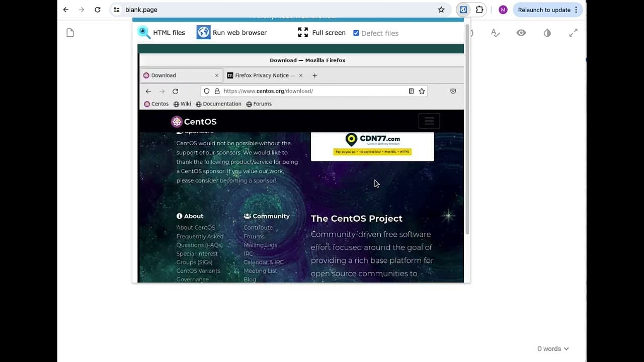Click the Firefox tracking protection shield icon
Viewport: 644px width, 362px height.
coord(207,91)
